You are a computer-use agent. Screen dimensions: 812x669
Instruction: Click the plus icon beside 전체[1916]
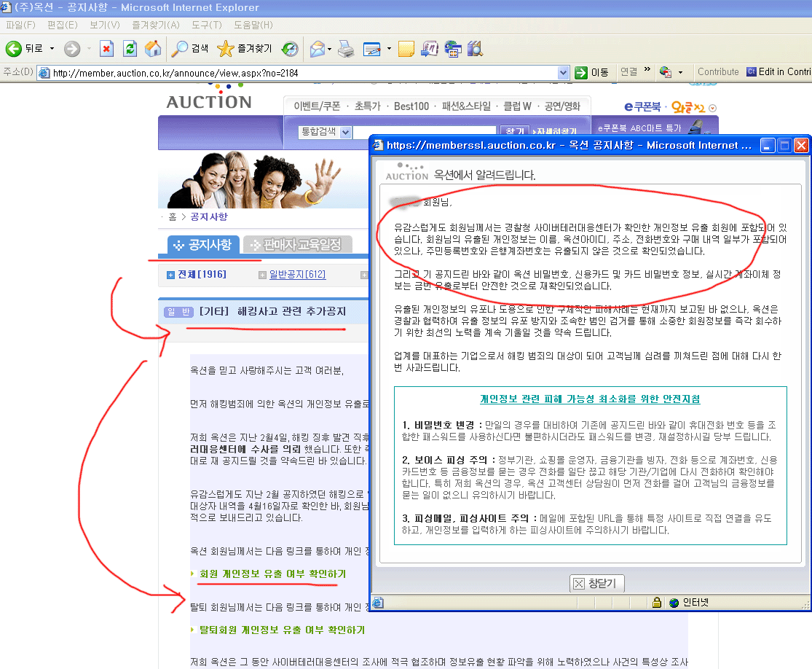(x=170, y=275)
